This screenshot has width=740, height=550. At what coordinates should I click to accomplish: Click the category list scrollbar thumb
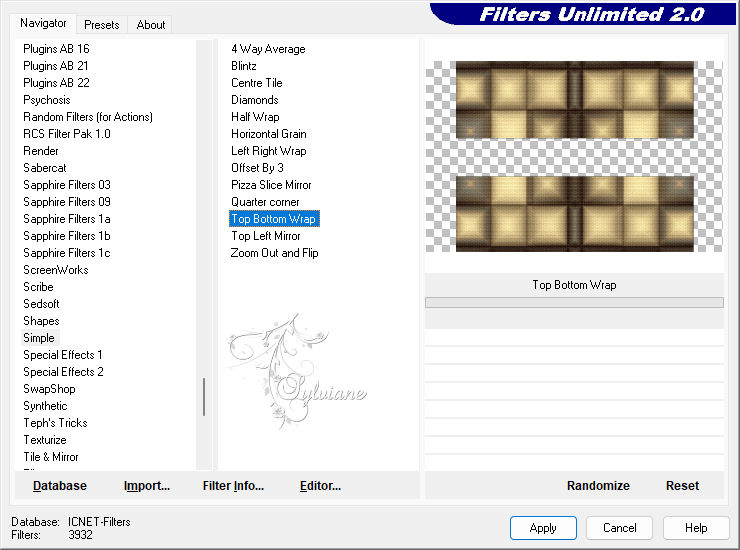point(204,397)
